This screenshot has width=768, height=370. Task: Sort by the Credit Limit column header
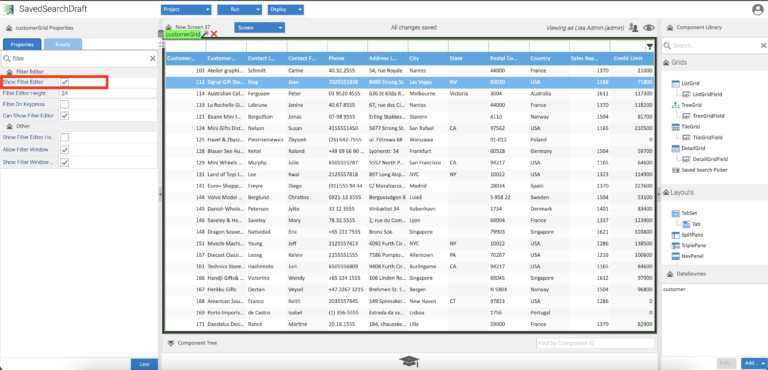632,58
